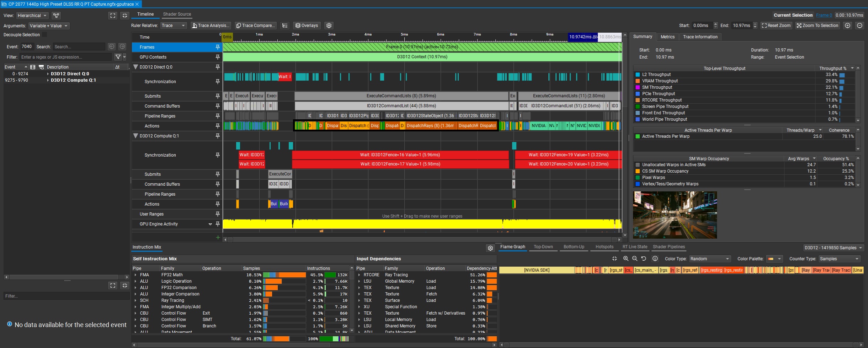Expand D3D12 Compute Q:1 in event tree

click(48, 80)
